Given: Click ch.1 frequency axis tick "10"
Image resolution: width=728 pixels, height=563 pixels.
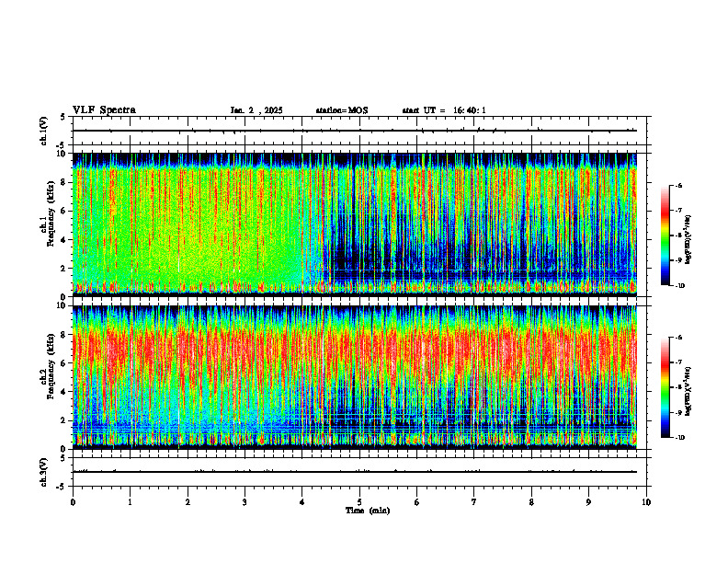Looking at the screenshot, I should 62,154.
